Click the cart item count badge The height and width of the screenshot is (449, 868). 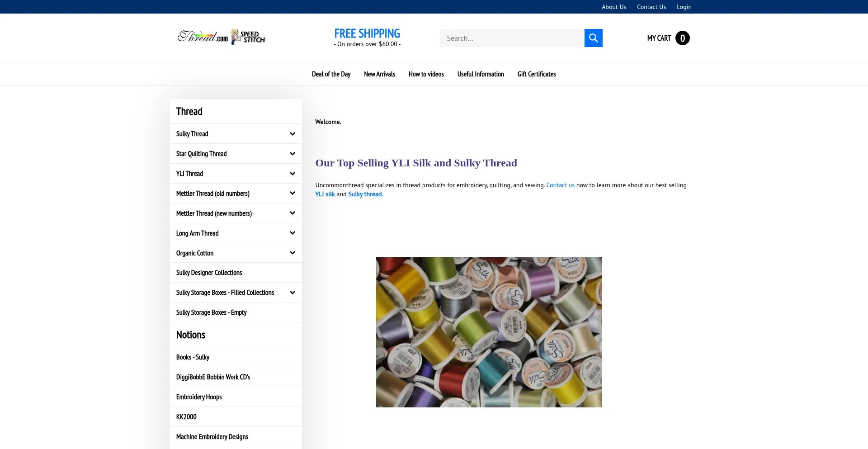point(682,38)
